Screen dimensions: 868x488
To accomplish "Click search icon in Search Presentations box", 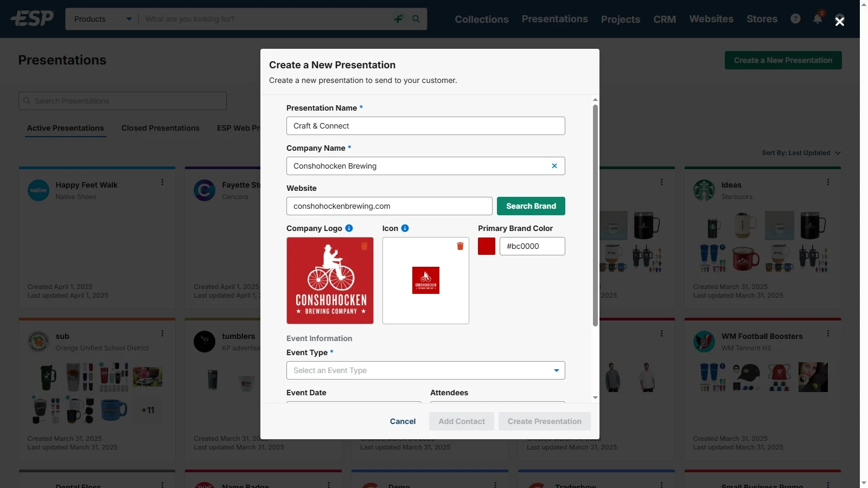I will click(27, 101).
